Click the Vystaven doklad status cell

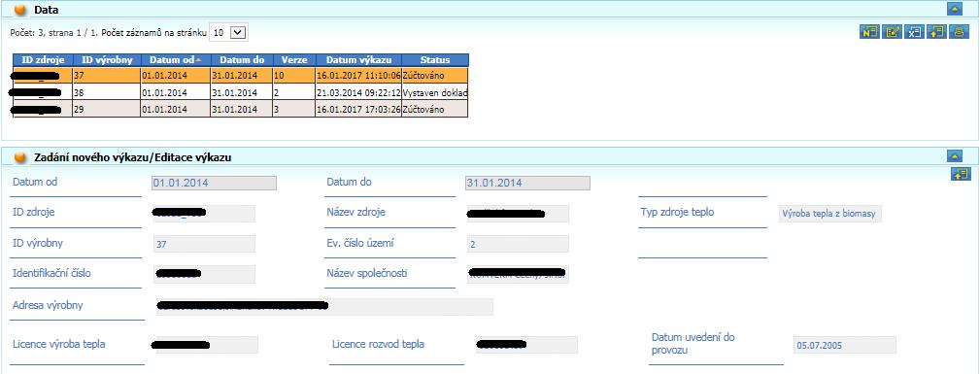435,92
